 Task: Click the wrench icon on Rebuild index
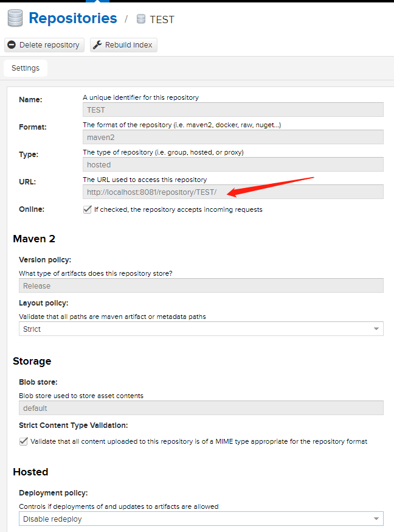(x=97, y=45)
